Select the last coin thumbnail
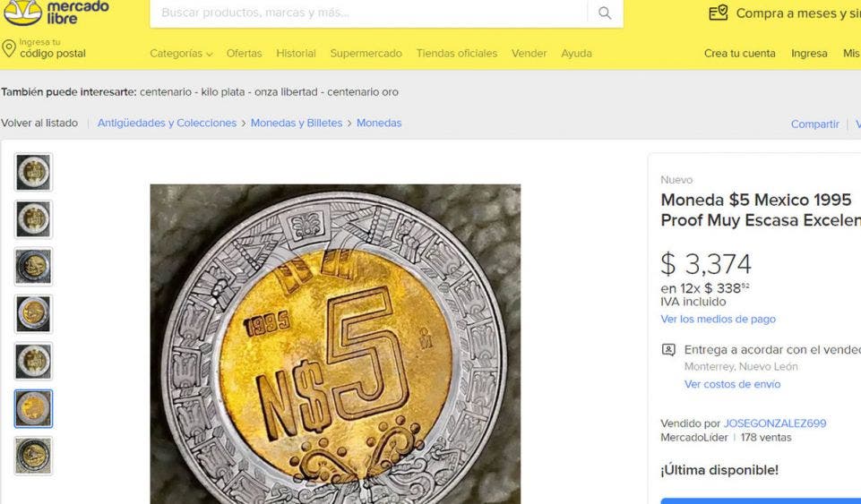The width and height of the screenshot is (861, 504). coord(34,456)
